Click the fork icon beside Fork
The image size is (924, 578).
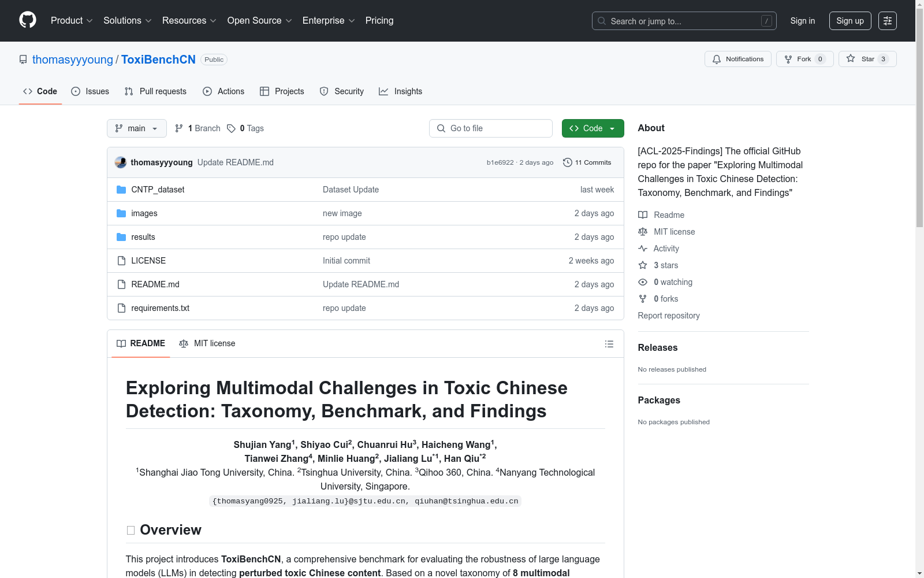[x=788, y=59]
